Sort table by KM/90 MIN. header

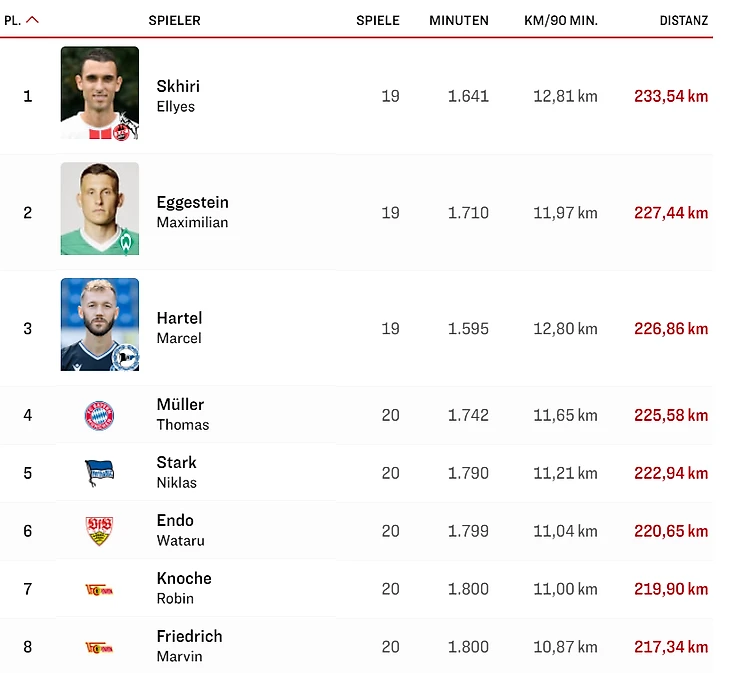click(x=560, y=20)
